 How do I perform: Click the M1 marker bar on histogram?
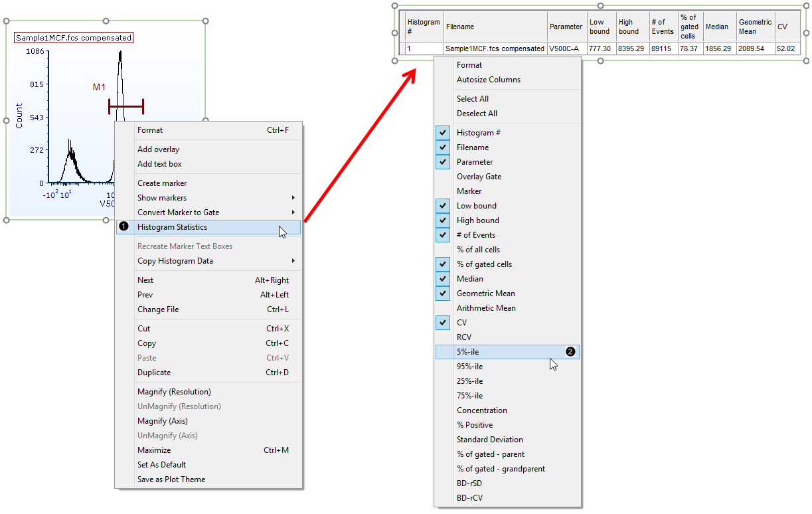[125, 106]
